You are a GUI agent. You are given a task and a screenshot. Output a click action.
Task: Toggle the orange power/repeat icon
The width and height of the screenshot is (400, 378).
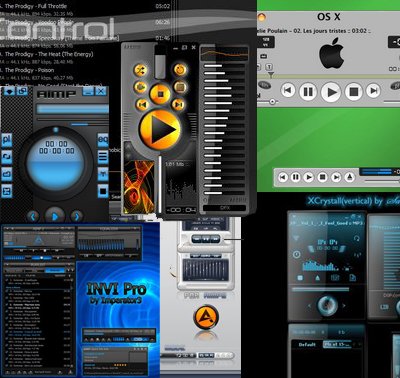pyautogui.click(x=180, y=70)
